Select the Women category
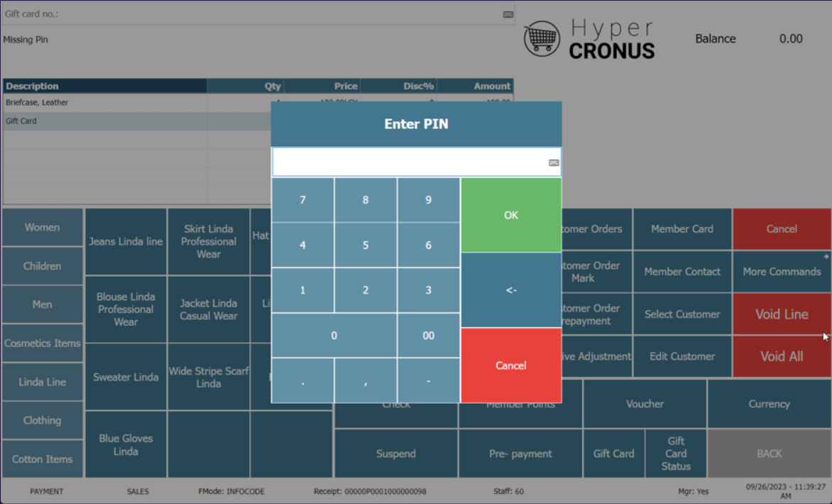The image size is (832, 504). click(x=43, y=227)
